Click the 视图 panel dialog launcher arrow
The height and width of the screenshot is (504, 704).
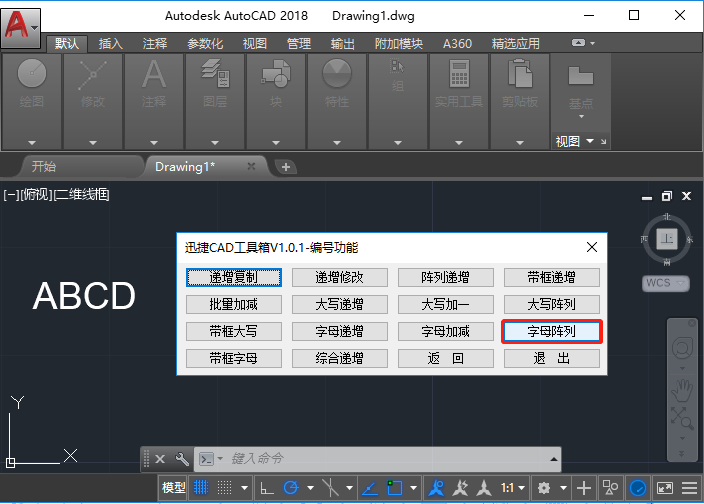point(603,142)
